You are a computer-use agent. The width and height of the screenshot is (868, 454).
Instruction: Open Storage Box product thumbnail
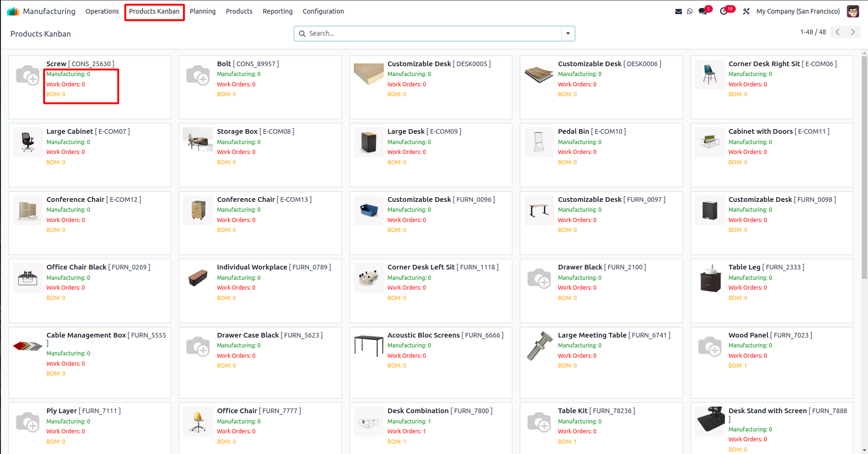[x=198, y=142]
